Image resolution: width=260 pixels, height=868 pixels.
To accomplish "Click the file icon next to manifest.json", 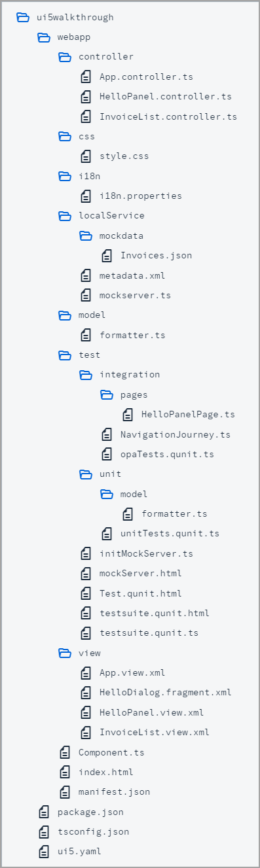I will pos(65,791).
